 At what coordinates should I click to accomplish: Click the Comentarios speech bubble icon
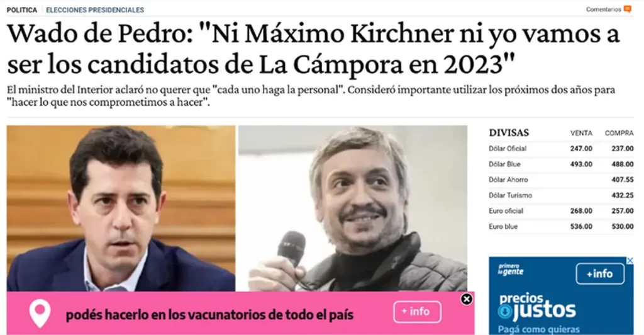coord(628,9)
